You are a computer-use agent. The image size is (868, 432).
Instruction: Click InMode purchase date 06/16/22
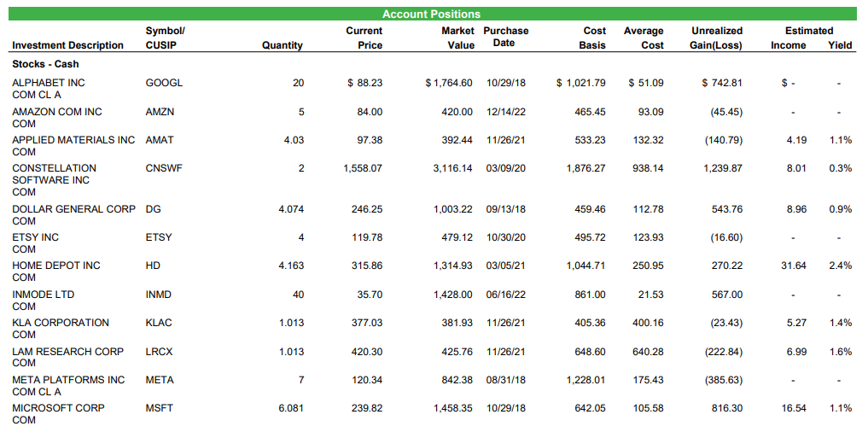tap(506, 295)
